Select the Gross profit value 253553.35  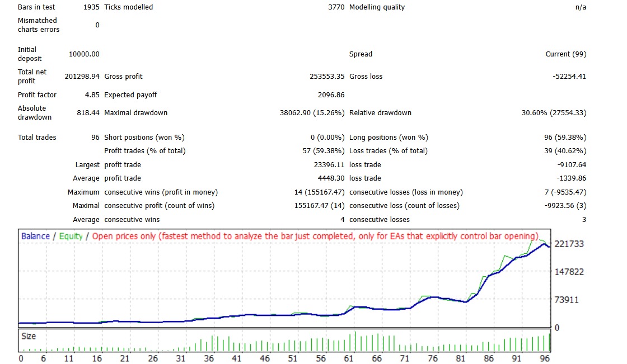[327, 76]
